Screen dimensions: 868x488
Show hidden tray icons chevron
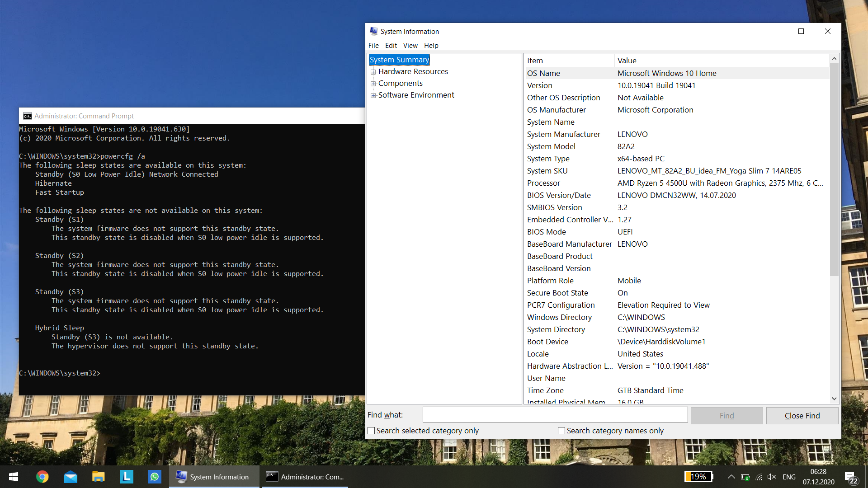click(731, 477)
